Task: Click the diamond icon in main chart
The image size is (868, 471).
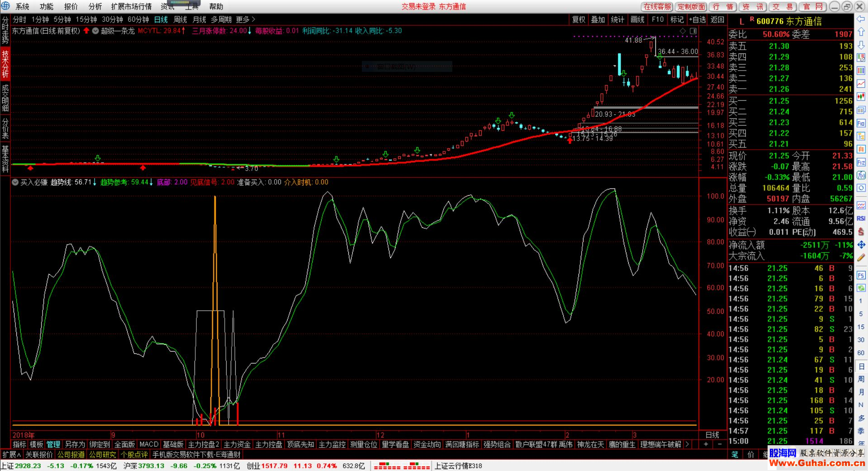Action: point(683,31)
